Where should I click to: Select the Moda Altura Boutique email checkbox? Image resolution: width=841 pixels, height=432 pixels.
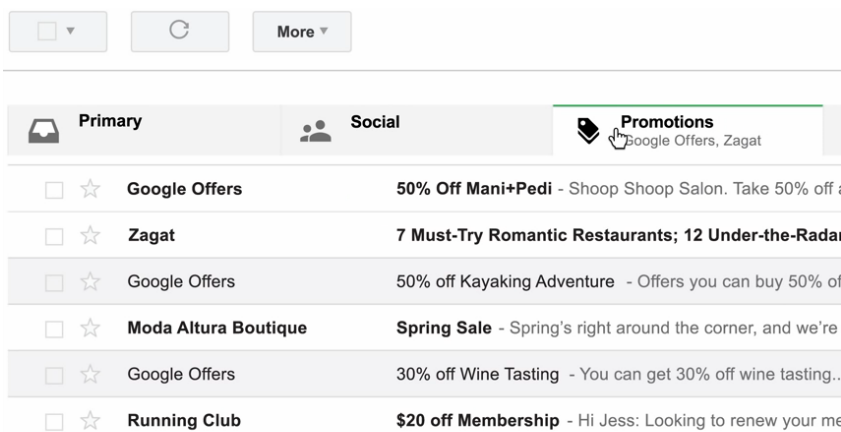coord(54,329)
